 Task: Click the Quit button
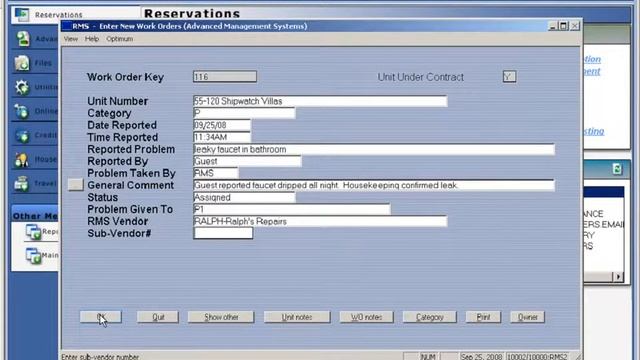(x=158, y=317)
